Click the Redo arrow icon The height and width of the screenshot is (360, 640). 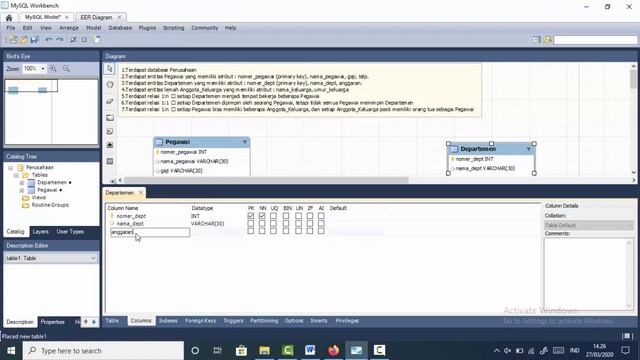pyautogui.click(x=60, y=40)
